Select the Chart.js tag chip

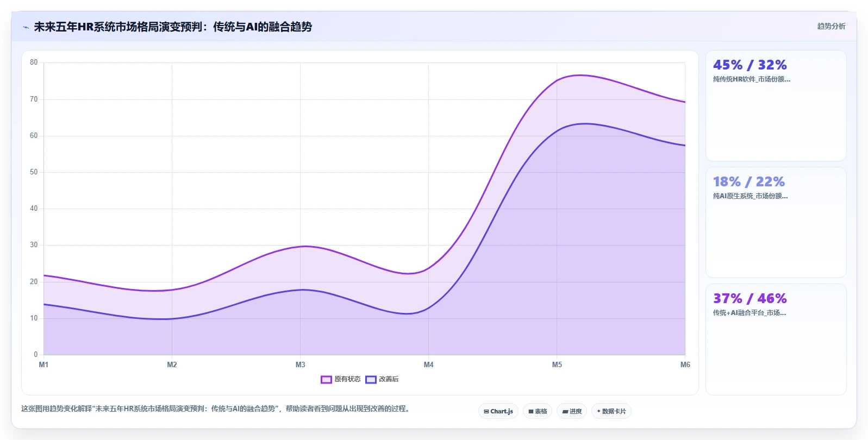(498, 411)
